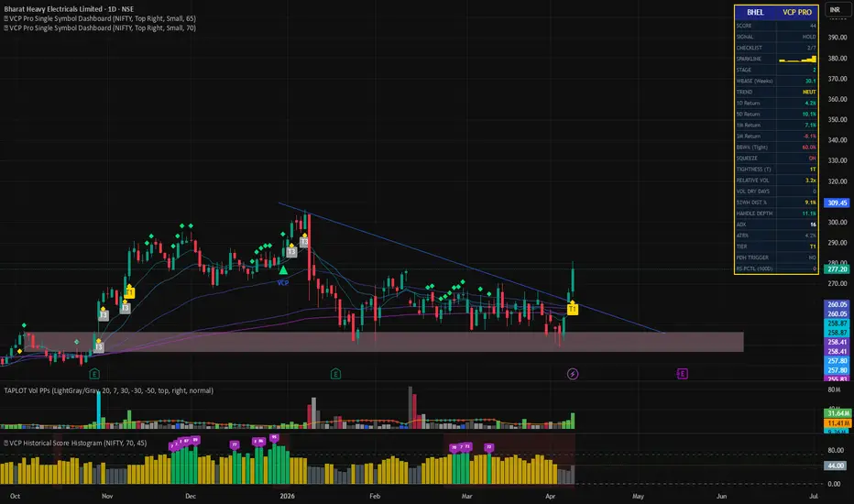Select the pink horizontal support zone rectangle

(384, 342)
